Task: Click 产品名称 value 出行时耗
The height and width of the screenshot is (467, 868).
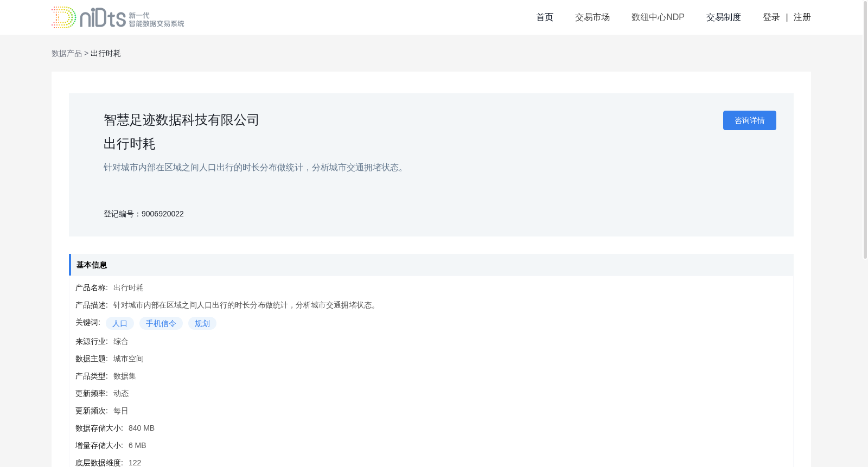Action: tap(129, 287)
